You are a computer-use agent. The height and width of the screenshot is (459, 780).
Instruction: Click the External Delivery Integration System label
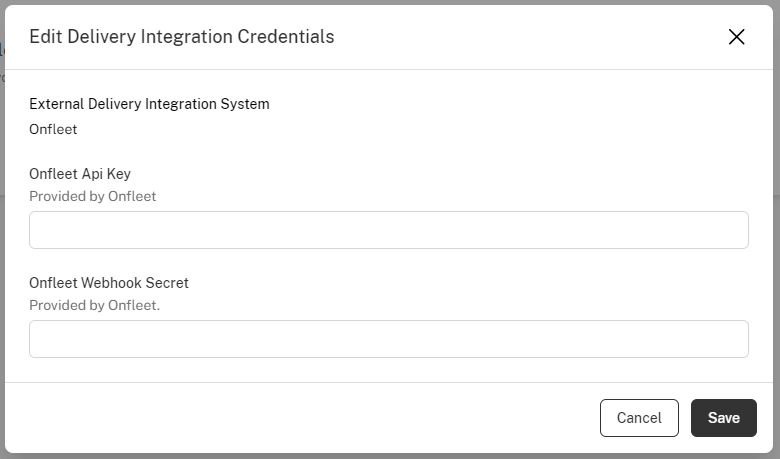[x=149, y=104]
